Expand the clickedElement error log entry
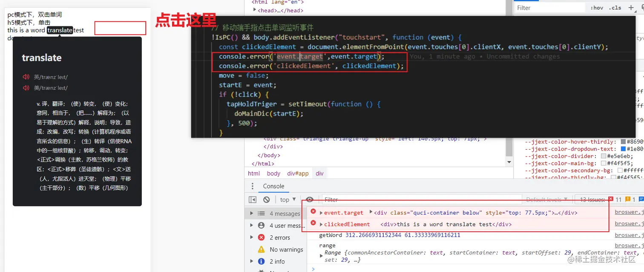644x272 pixels. coord(322,224)
